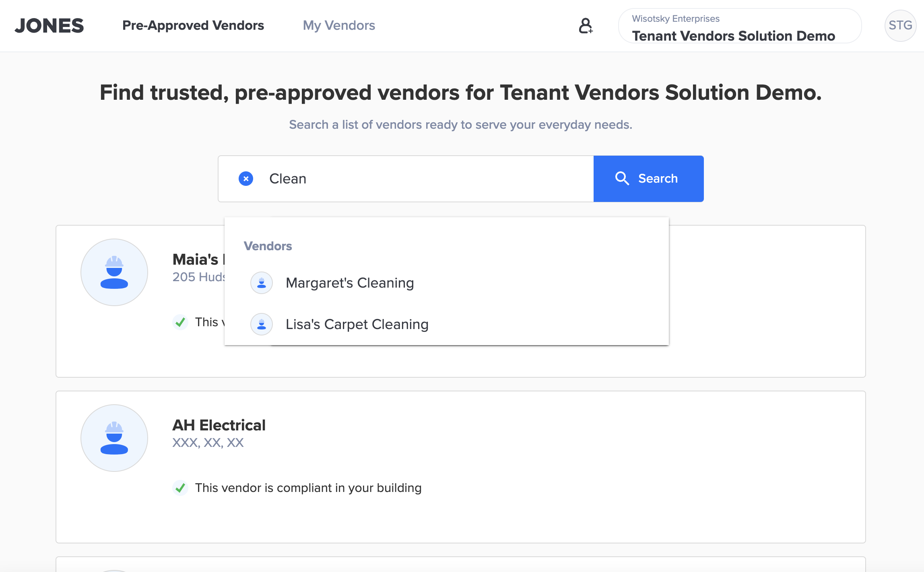Switch to My Vendors tab
924x572 pixels.
339,25
